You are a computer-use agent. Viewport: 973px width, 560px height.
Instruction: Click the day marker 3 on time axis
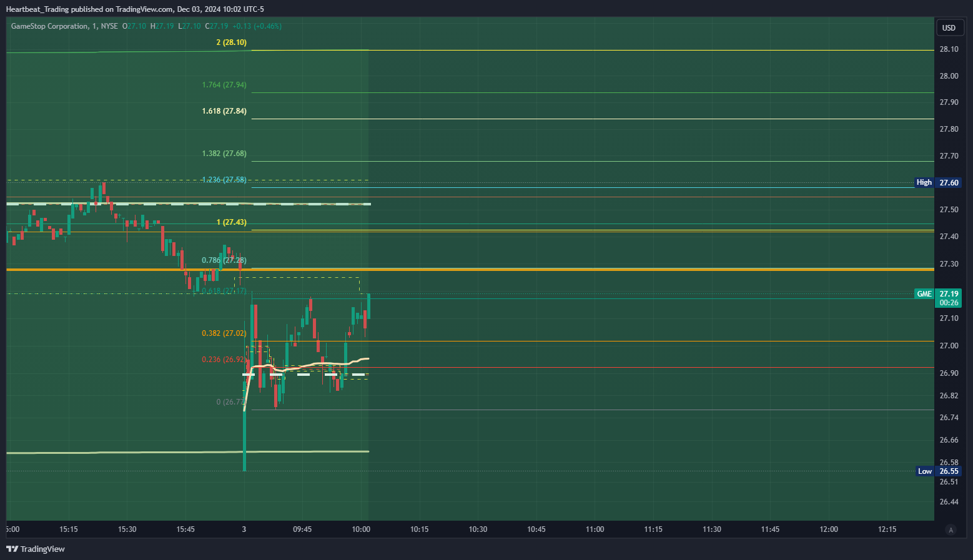pyautogui.click(x=244, y=529)
